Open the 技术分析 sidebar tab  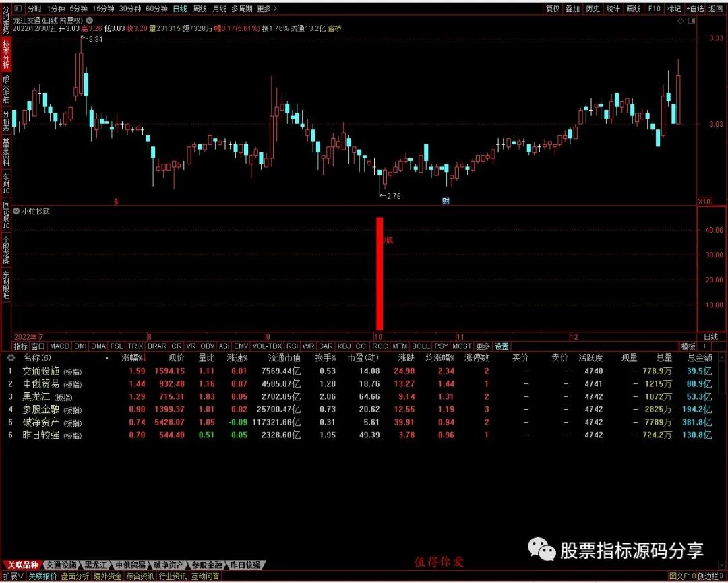(x=6, y=55)
